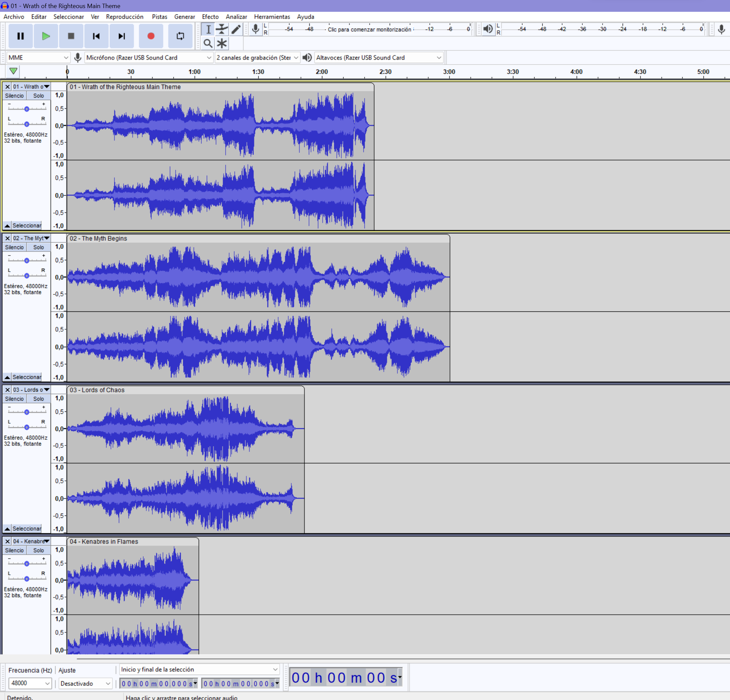Close the 04 - Kenabres track
This screenshot has width=730, height=700.
(x=7, y=541)
